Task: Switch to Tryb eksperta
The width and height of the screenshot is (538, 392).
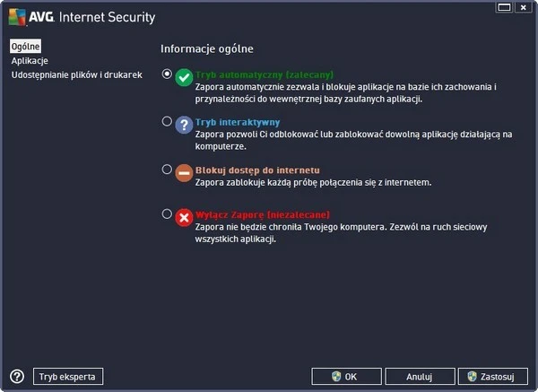Action: [x=68, y=376]
